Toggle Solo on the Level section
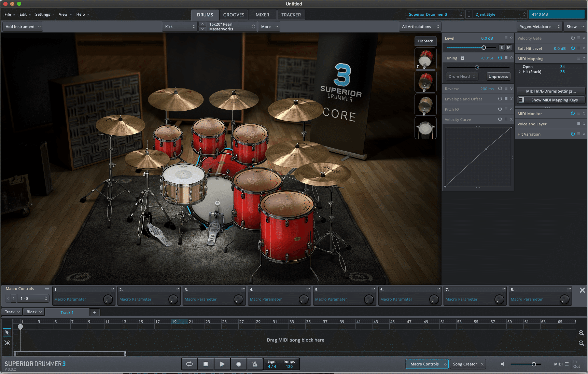 [501, 47]
